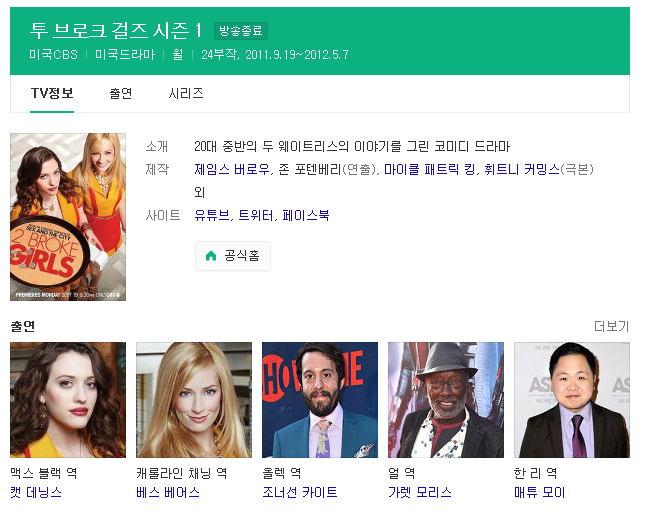Open the 공식홈 official site button
The height and width of the screenshot is (514, 658).
coord(233,256)
